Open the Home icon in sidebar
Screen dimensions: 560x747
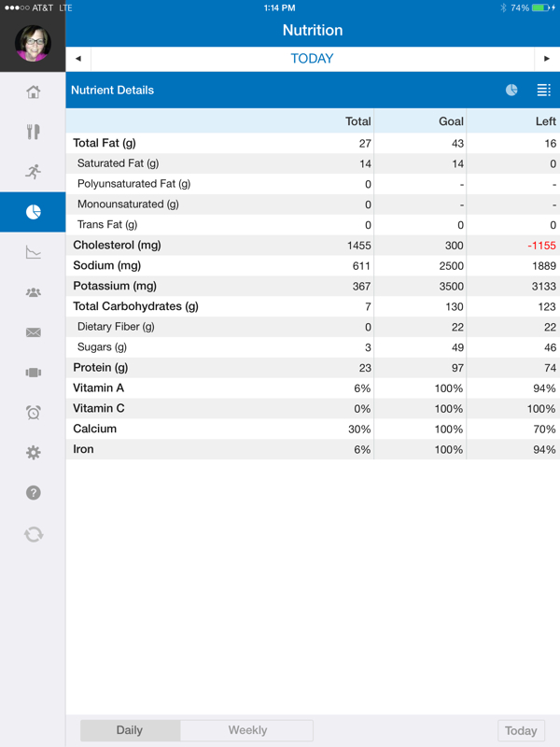(x=33, y=92)
